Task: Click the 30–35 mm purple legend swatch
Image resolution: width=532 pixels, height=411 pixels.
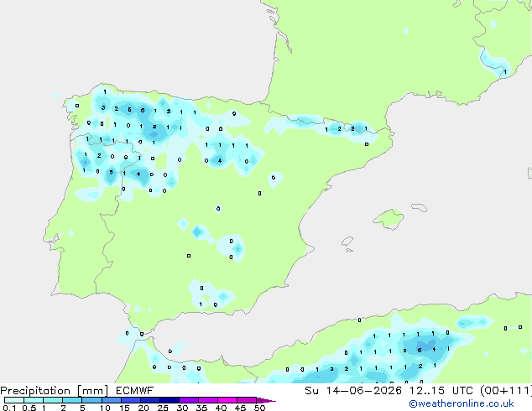Action: (188, 400)
